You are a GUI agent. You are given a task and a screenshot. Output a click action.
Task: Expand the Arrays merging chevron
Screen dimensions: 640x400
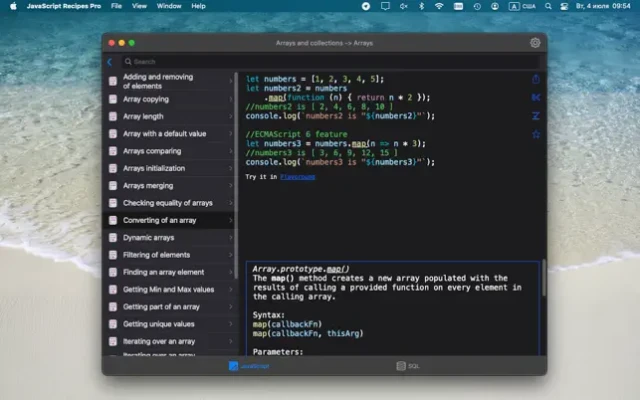231,185
